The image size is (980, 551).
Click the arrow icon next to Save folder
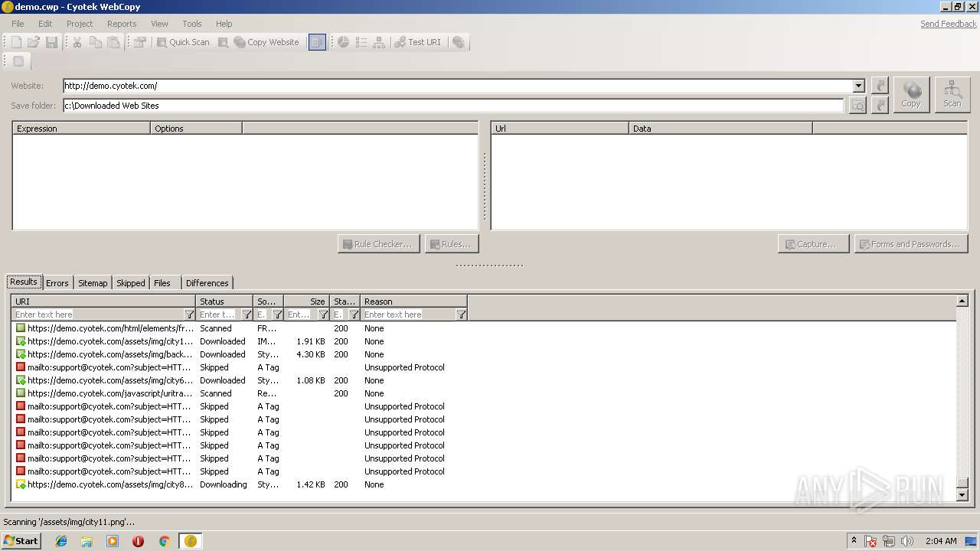coord(880,106)
